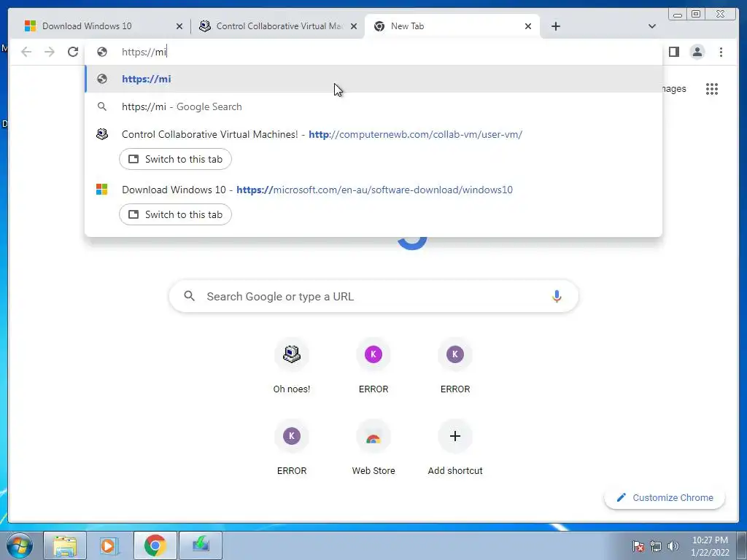Click the volume speaker tray icon
The height and width of the screenshot is (560, 747).
tap(673, 546)
